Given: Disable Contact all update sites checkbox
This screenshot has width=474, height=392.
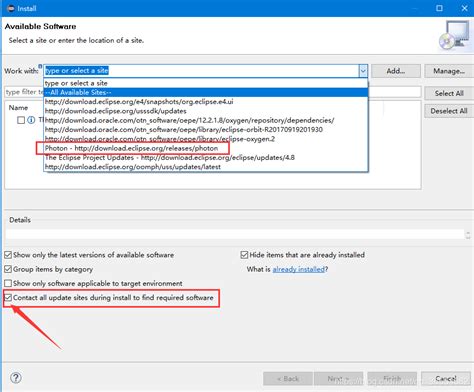Looking at the screenshot, I should click(x=8, y=297).
